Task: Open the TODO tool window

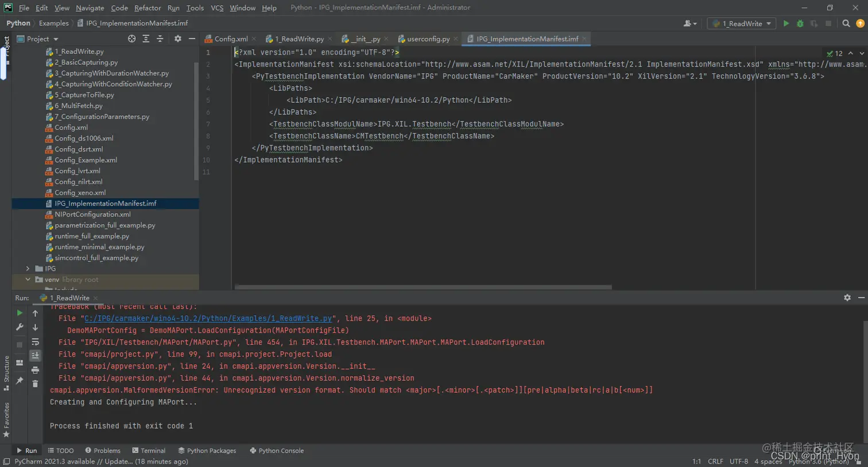Action: pos(60,451)
